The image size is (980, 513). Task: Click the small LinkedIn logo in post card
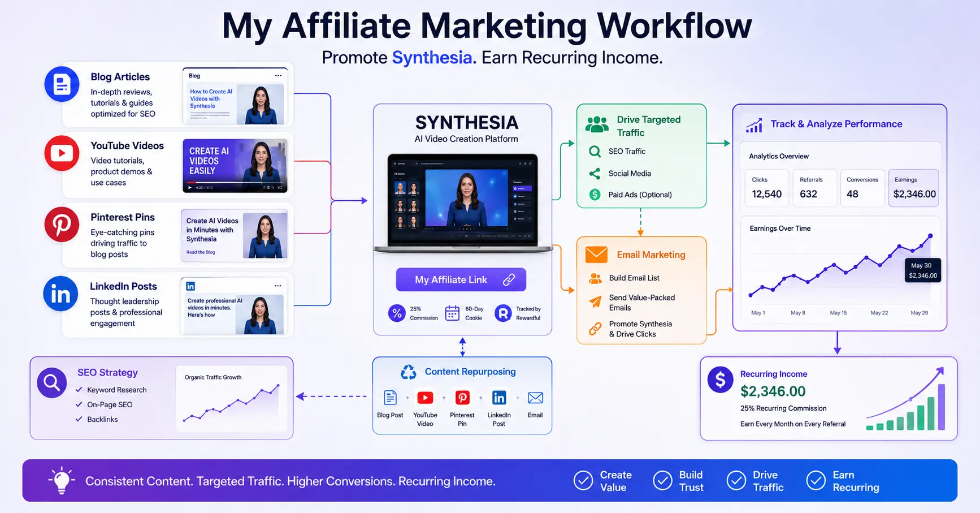tap(190, 286)
